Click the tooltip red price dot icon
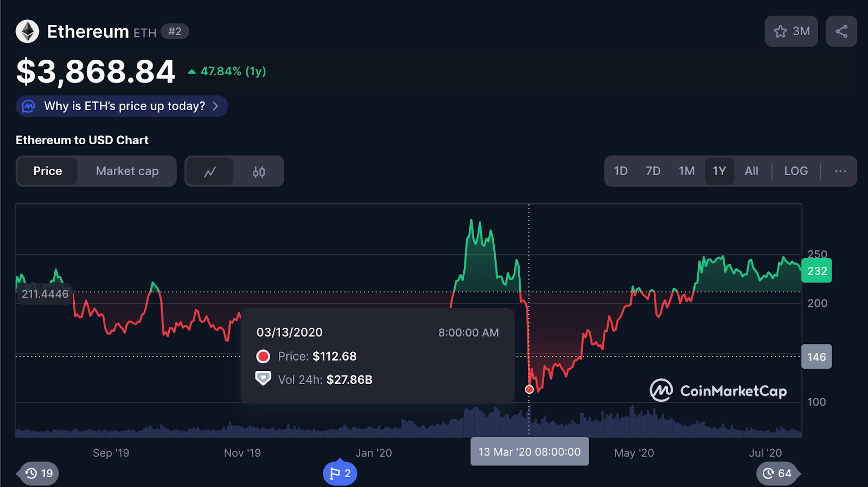This screenshot has height=487, width=868. click(263, 356)
